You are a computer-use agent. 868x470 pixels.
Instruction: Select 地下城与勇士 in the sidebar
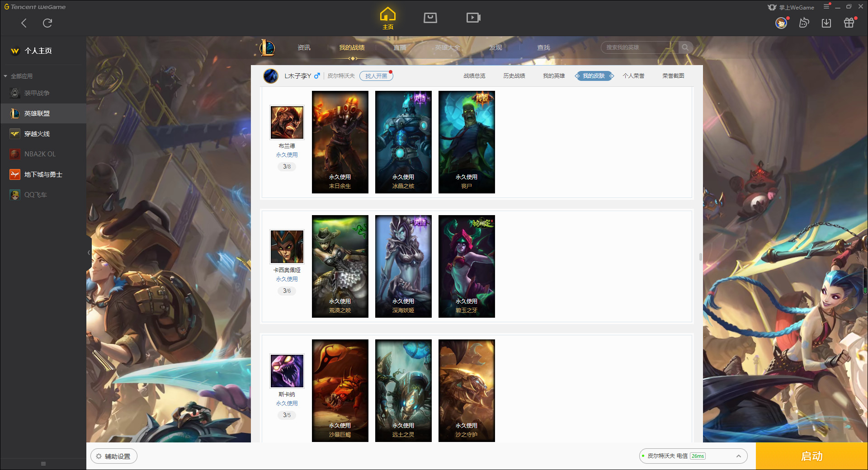(43, 174)
